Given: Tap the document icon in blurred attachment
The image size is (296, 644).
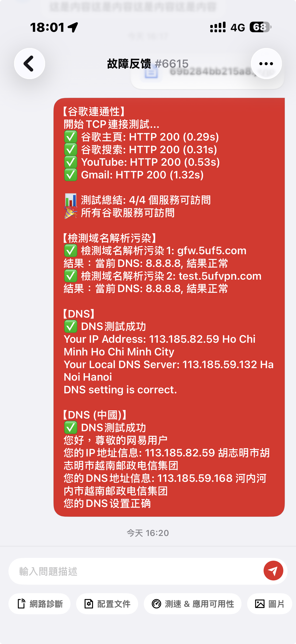Looking at the screenshot, I should click(151, 73).
